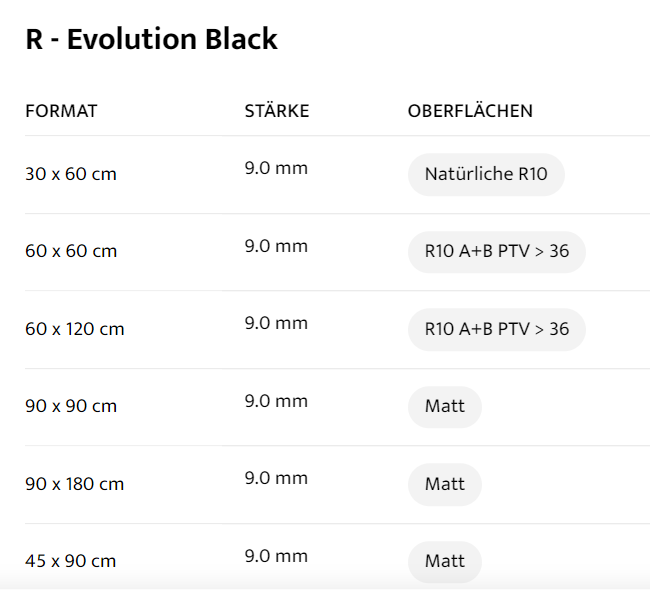Click the R - Evolution Black heading
This screenshot has height=602, width=650.
[x=151, y=40]
